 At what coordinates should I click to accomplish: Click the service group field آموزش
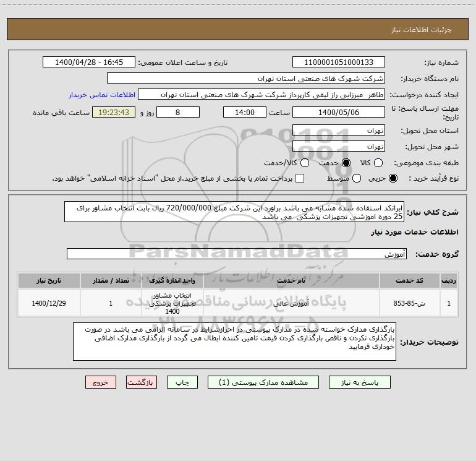point(237,254)
